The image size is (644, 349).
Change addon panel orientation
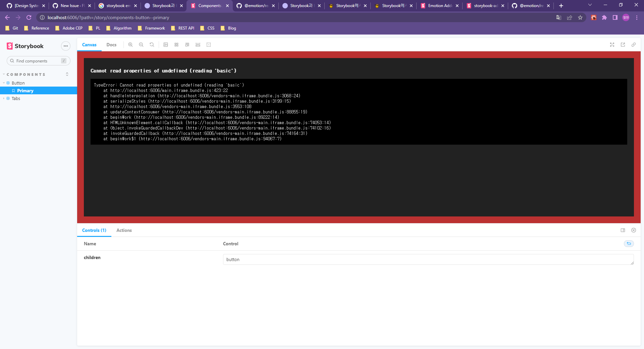click(623, 230)
